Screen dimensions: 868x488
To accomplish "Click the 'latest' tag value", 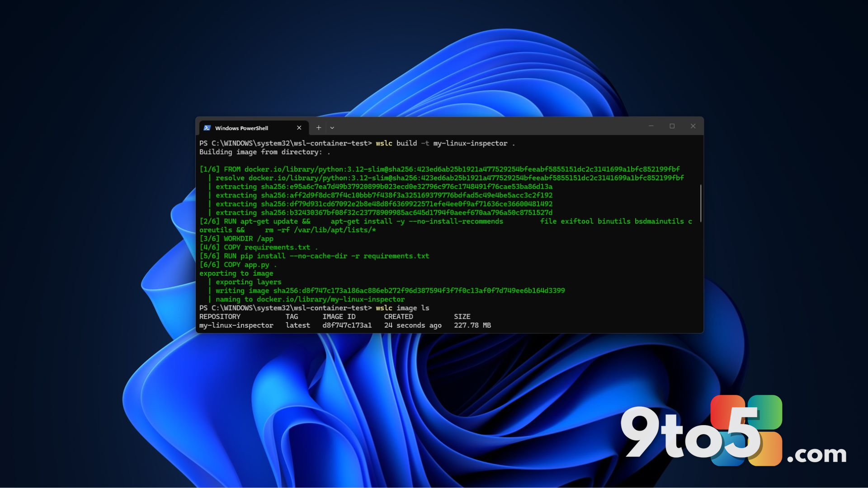I will tap(298, 325).
